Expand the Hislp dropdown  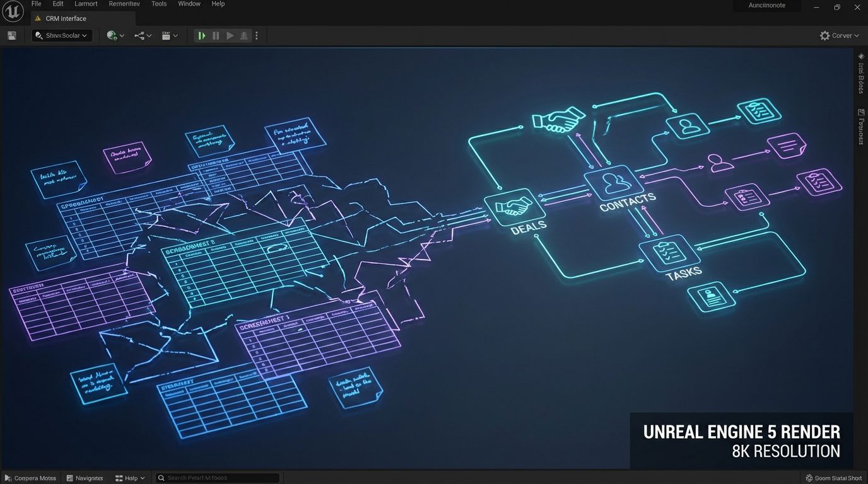pos(130,478)
